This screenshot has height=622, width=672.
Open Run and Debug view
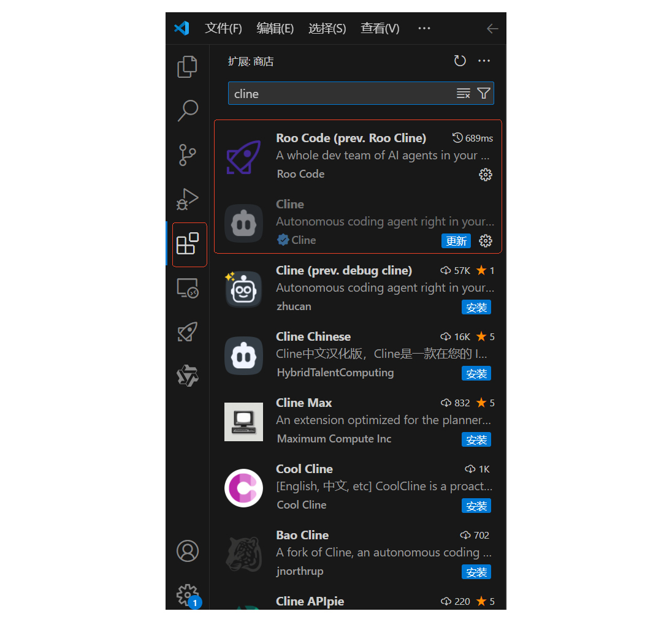pos(187,199)
